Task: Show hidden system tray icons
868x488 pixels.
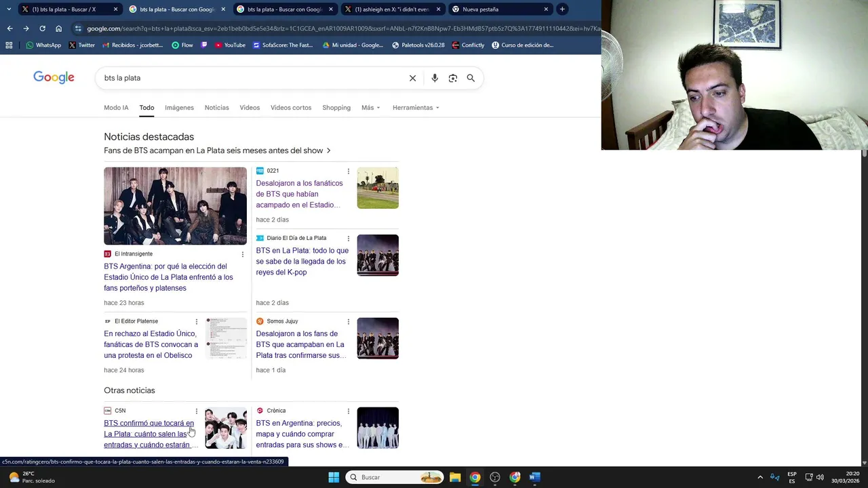Action: [760, 477]
